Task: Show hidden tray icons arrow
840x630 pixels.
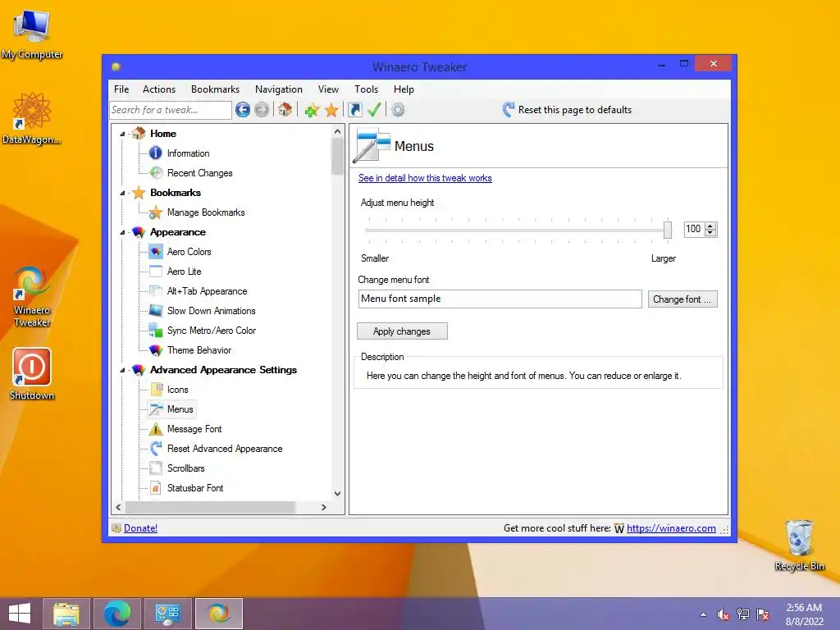Action: (703, 614)
